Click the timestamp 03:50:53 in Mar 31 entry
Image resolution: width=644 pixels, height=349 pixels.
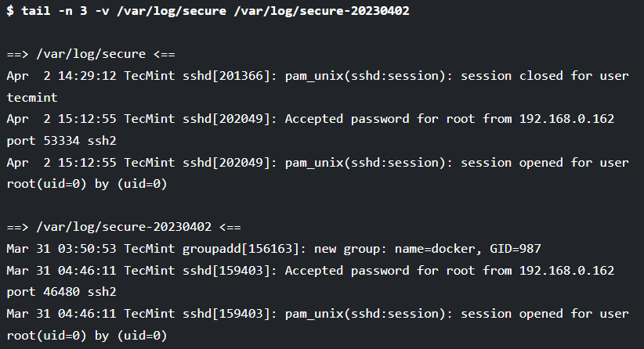[87, 249]
